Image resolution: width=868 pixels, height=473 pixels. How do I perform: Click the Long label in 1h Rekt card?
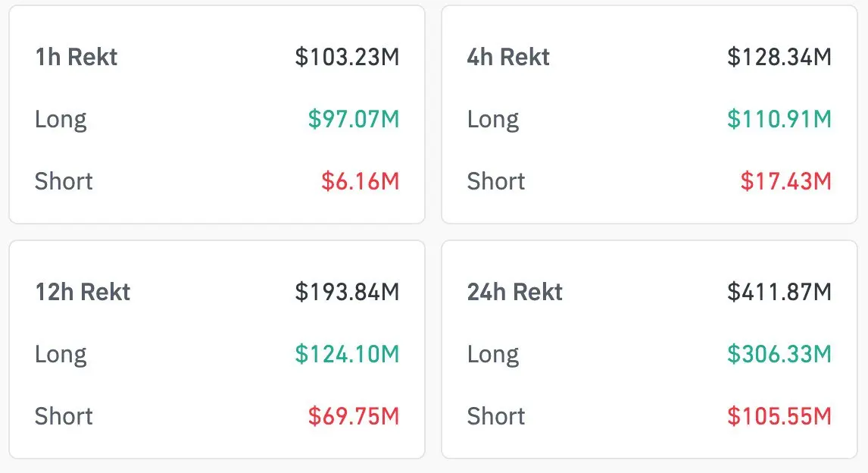[x=61, y=119]
